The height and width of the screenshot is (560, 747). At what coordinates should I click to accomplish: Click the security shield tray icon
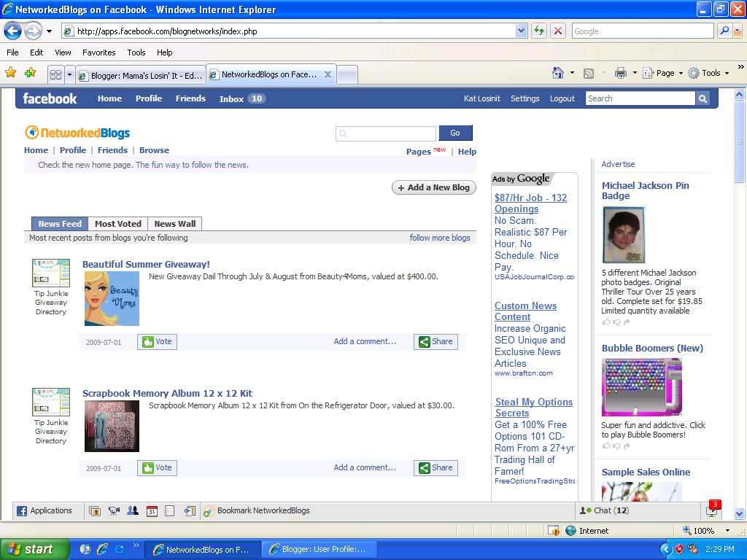click(680, 549)
